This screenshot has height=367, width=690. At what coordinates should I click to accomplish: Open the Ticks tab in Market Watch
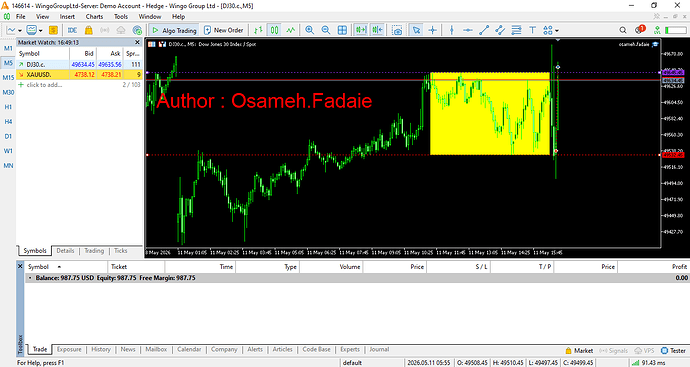click(x=121, y=251)
